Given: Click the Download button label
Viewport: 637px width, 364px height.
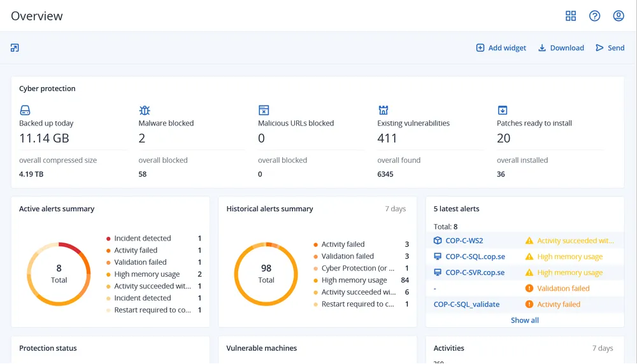Looking at the screenshot, I should click(x=567, y=48).
